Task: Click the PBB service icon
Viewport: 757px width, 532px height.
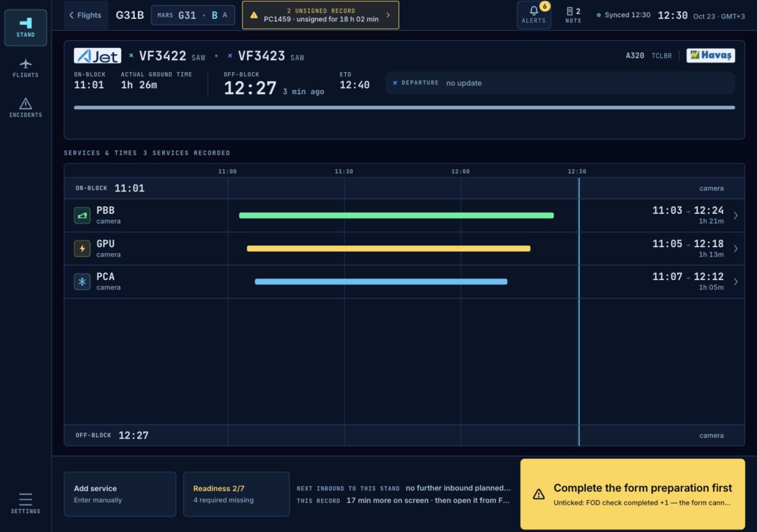Action: [82, 215]
